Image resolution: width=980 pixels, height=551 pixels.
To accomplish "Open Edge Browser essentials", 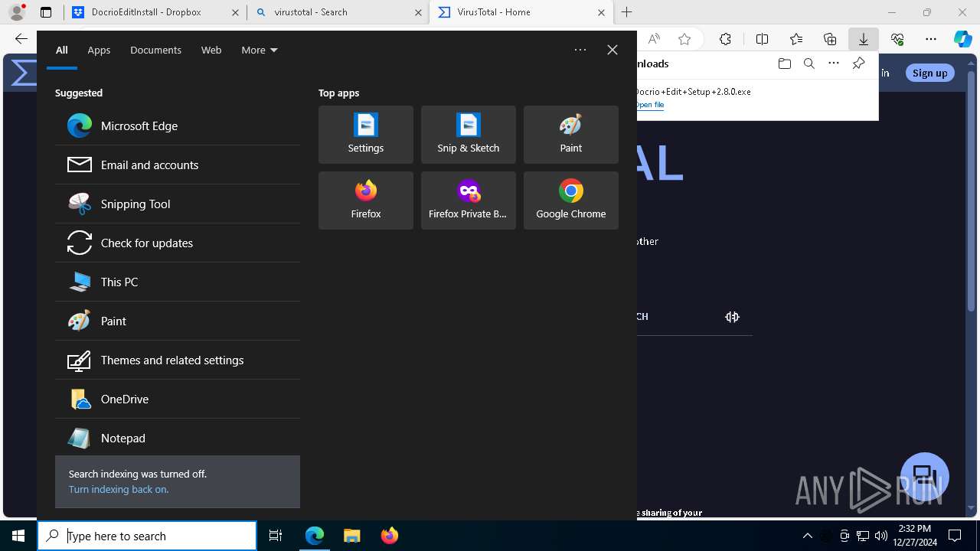I will pos(897,39).
